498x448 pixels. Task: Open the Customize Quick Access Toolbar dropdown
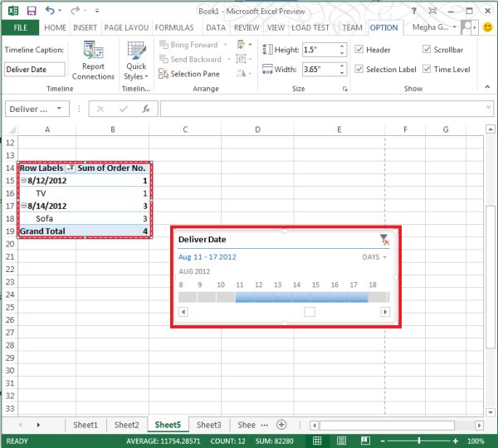click(x=97, y=11)
